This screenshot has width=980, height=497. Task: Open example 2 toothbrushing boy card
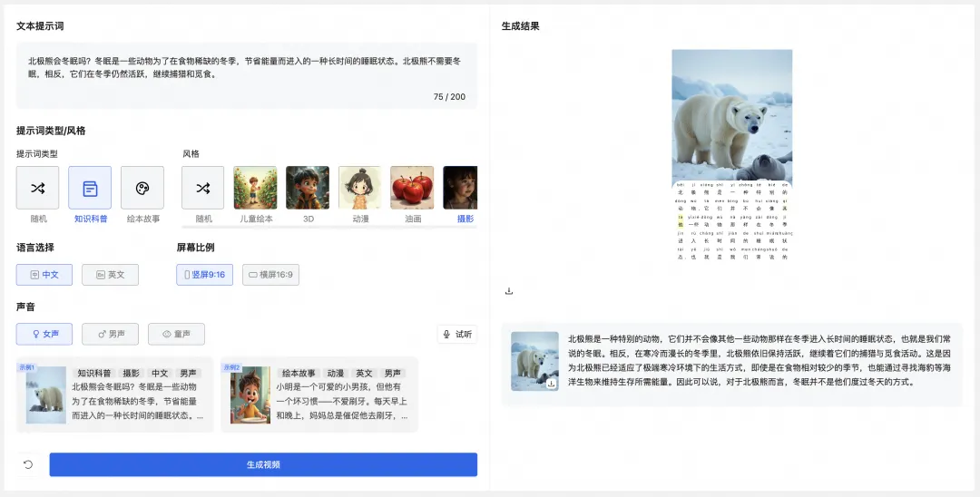coord(319,395)
